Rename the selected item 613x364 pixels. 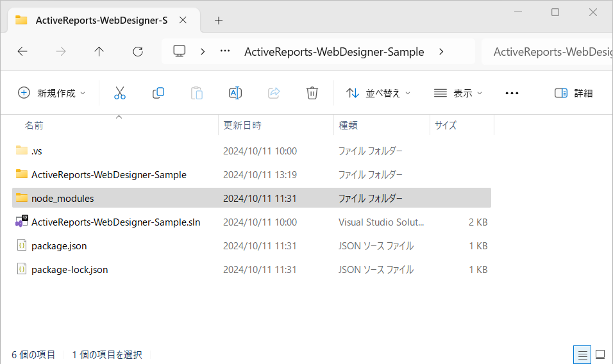click(x=235, y=93)
